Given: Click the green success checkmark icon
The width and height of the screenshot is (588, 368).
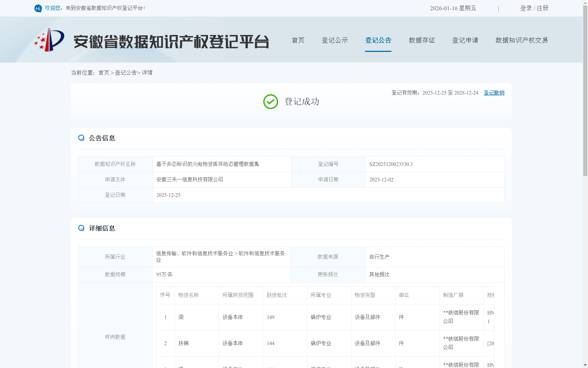Looking at the screenshot, I should click(x=270, y=102).
